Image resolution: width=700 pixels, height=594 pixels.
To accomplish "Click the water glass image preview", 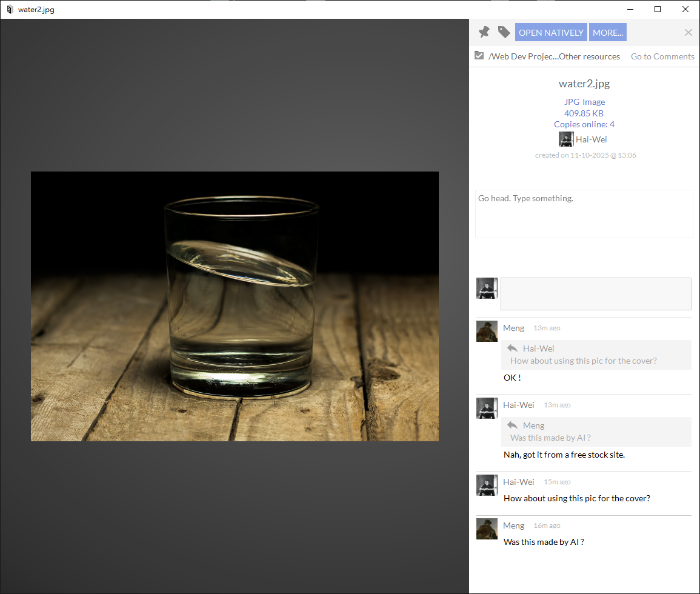I will [x=235, y=306].
